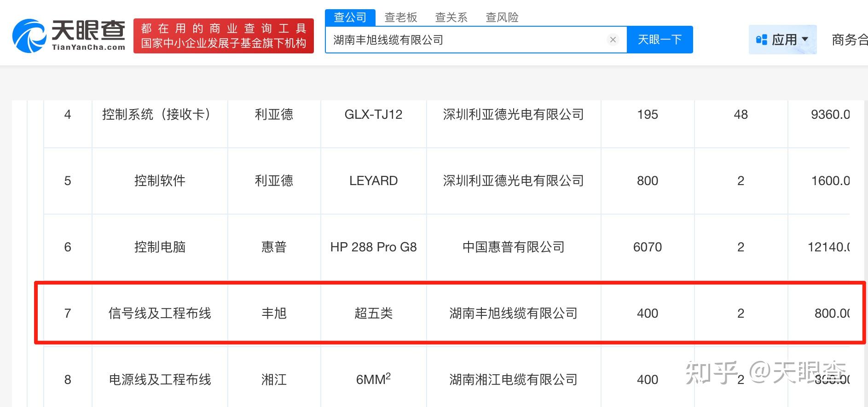Click the 惠普 brand cell

tap(274, 247)
